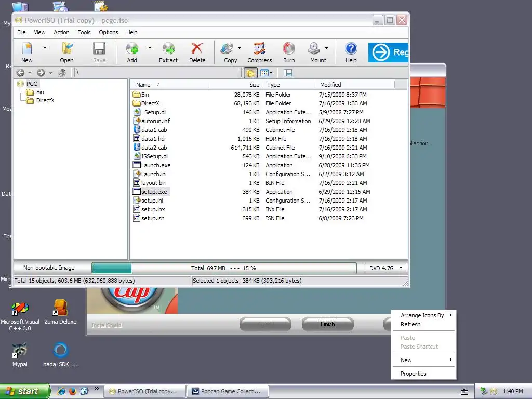Screen dimensions: 532x399
Task: Toggle the folders pane icon
Action: point(250,73)
